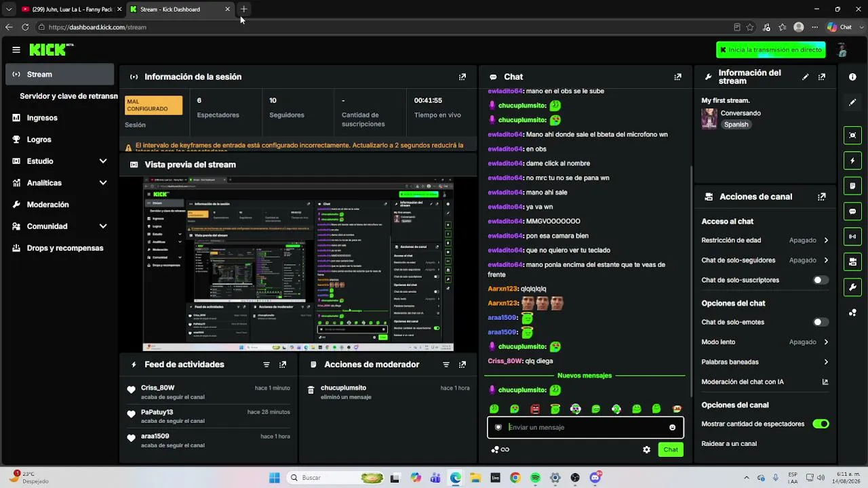Send the red angry emote
The image size is (868, 488).
[x=535, y=409]
